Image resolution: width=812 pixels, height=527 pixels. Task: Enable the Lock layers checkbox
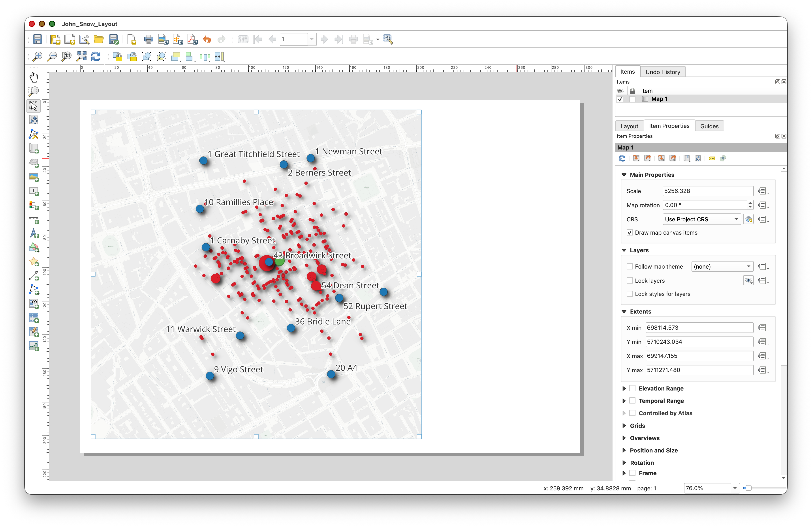(630, 280)
